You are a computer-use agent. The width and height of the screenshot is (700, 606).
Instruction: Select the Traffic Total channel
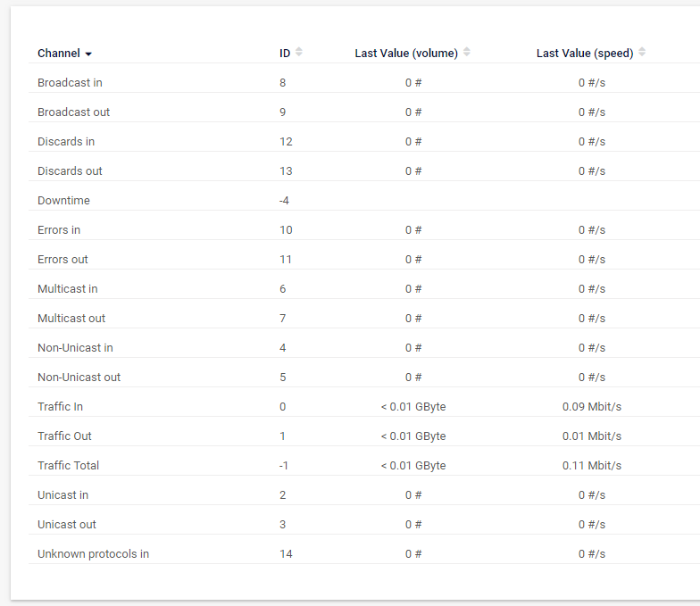[68, 466]
